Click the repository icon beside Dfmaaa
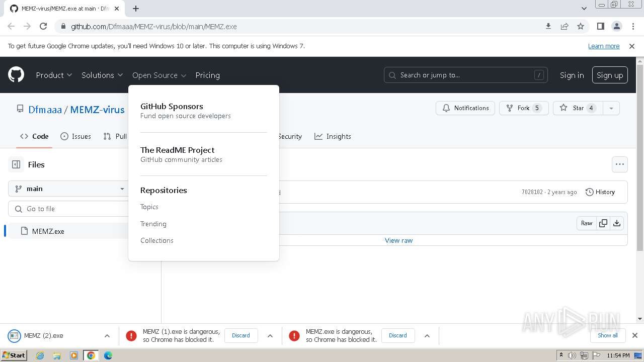The image size is (644, 362). pyautogui.click(x=20, y=109)
